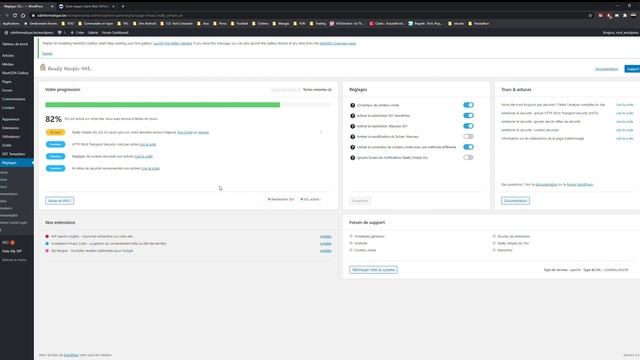Click the green 82% progress bar
Image resolution: width=640 pixels, height=360 pixels.
click(162, 105)
